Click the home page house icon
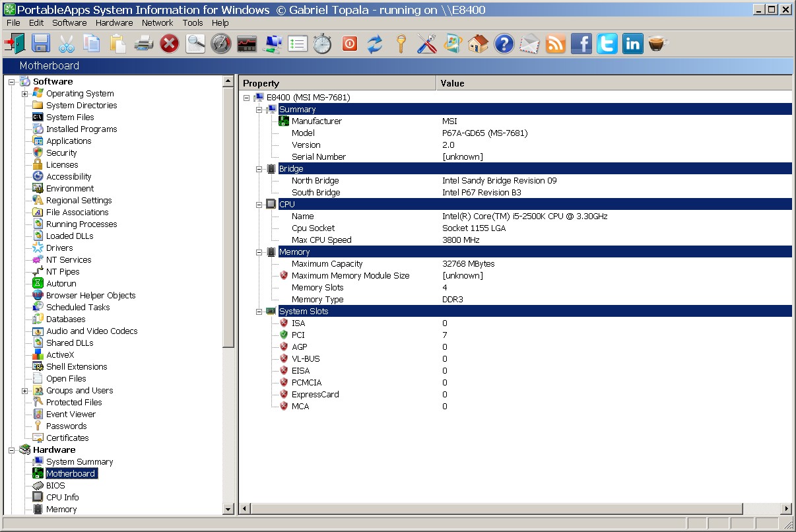796x532 pixels. 478,44
